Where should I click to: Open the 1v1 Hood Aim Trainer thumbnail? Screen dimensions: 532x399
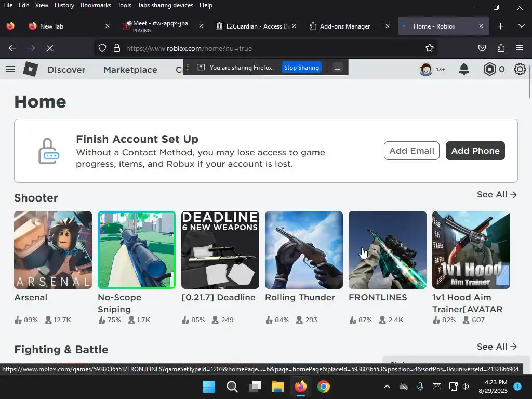point(471,250)
